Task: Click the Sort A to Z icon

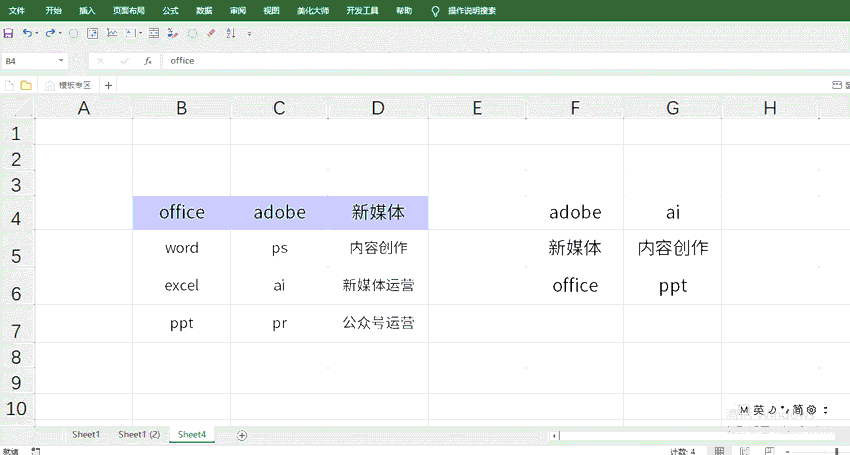Action: [x=231, y=33]
